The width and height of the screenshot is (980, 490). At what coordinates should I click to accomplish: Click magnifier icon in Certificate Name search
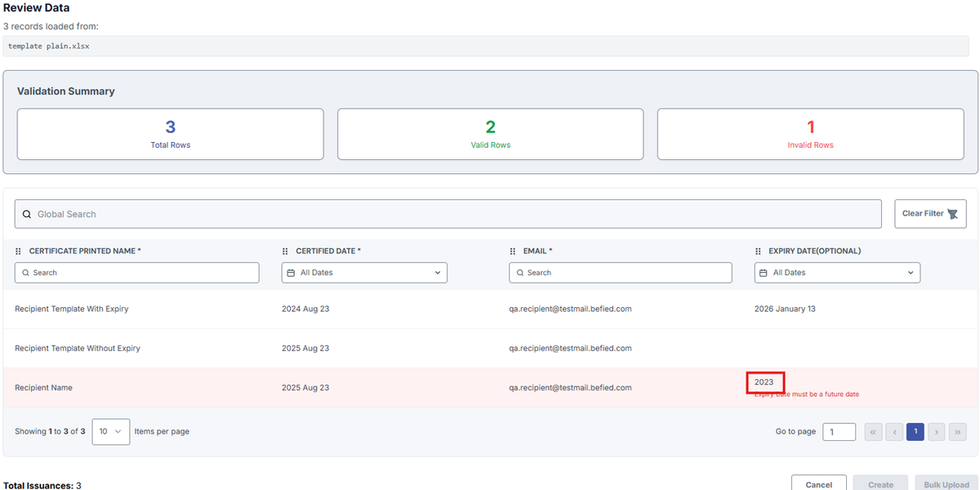[x=26, y=273]
